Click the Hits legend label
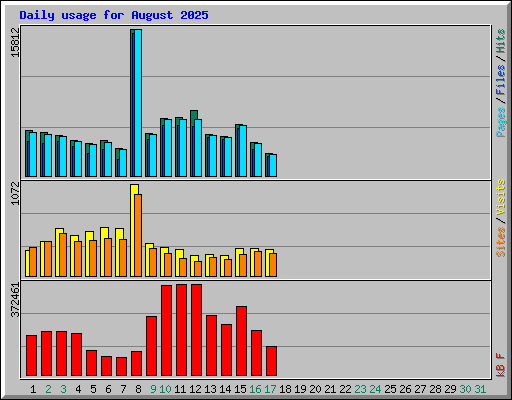This screenshot has height=400, width=512. 501,41
